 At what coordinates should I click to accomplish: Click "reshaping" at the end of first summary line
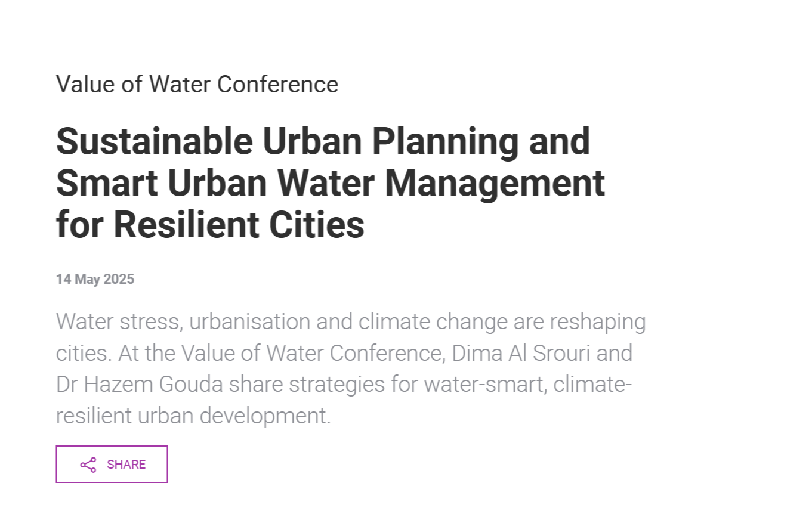coord(597,322)
